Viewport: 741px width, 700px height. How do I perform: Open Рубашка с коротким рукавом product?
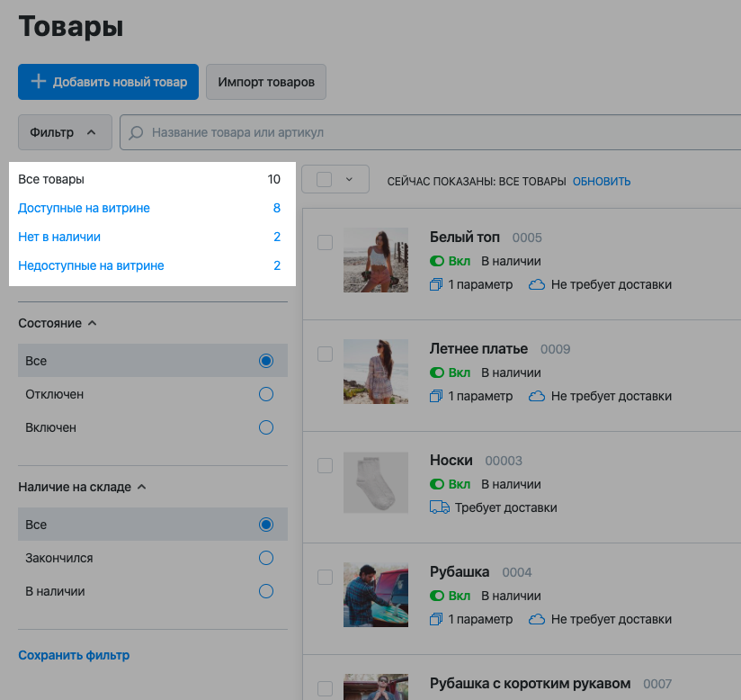point(531,684)
